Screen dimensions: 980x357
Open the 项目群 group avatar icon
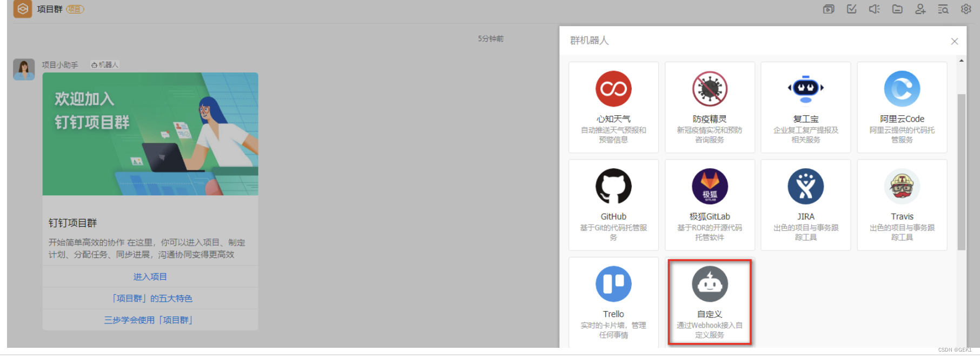23,9
